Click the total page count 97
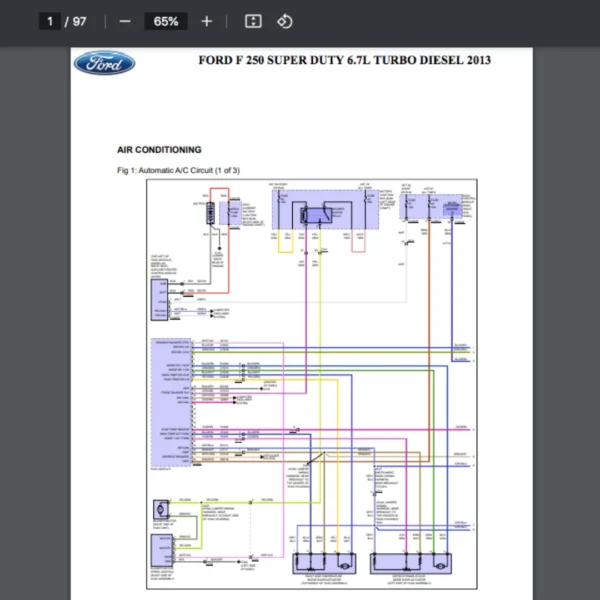The image size is (600, 600). pyautogui.click(x=80, y=21)
